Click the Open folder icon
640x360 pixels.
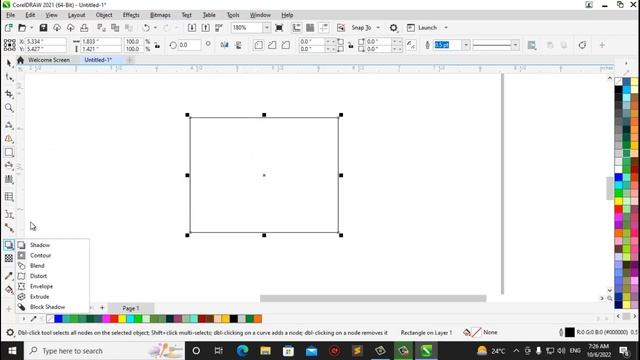click(22, 28)
